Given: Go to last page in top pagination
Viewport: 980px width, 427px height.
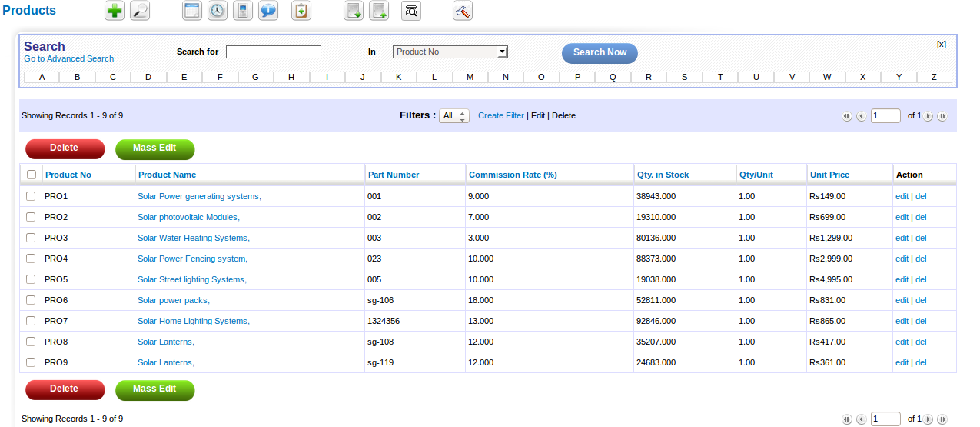Looking at the screenshot, I should [x=942, y=116].
